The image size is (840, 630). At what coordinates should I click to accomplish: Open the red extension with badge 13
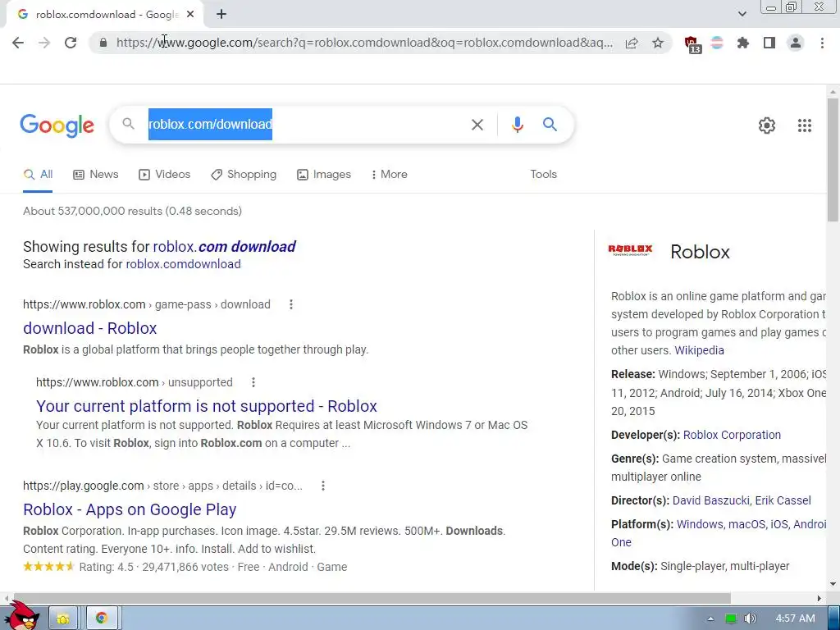click(692, 44)
